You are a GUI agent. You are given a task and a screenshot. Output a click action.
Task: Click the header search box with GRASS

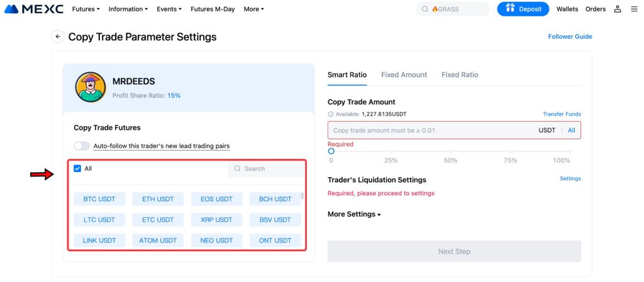[453, 9]
